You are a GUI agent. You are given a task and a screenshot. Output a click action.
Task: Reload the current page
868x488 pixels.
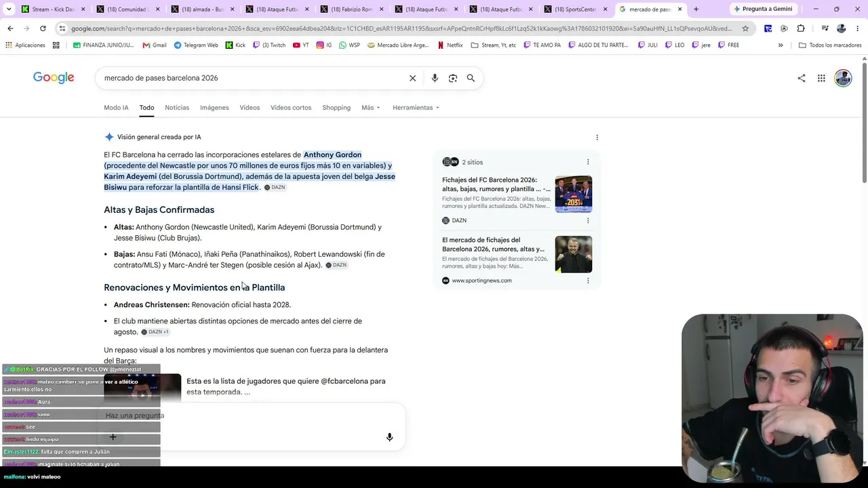(43, 28)
